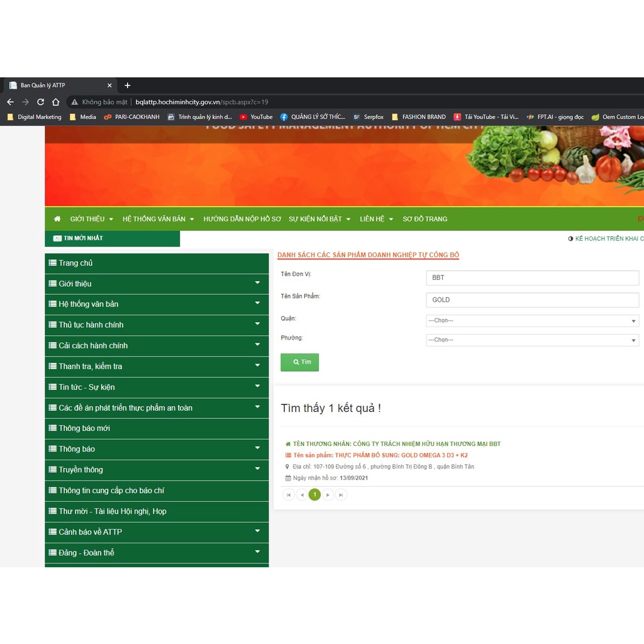Click the Tên Sản Phẩm input field
This screenshot has width=644, height=644.
pyautogui.click(x=532, y=300)
